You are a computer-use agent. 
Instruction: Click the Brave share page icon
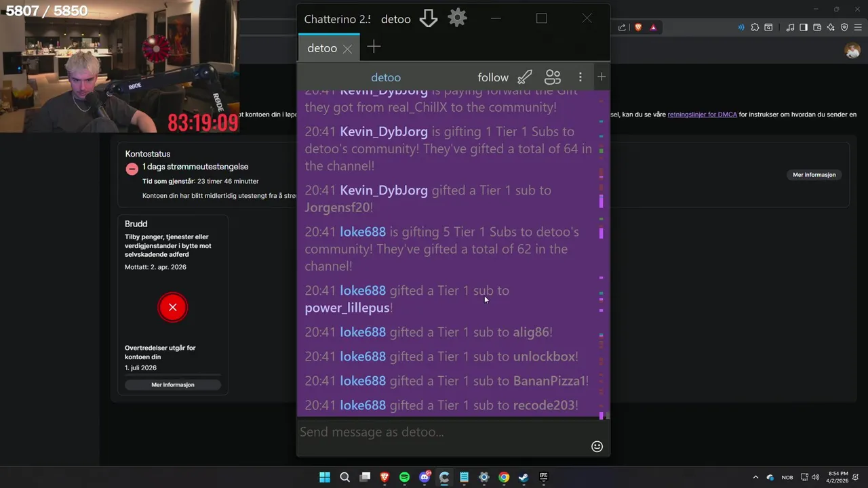pos(622,27)
